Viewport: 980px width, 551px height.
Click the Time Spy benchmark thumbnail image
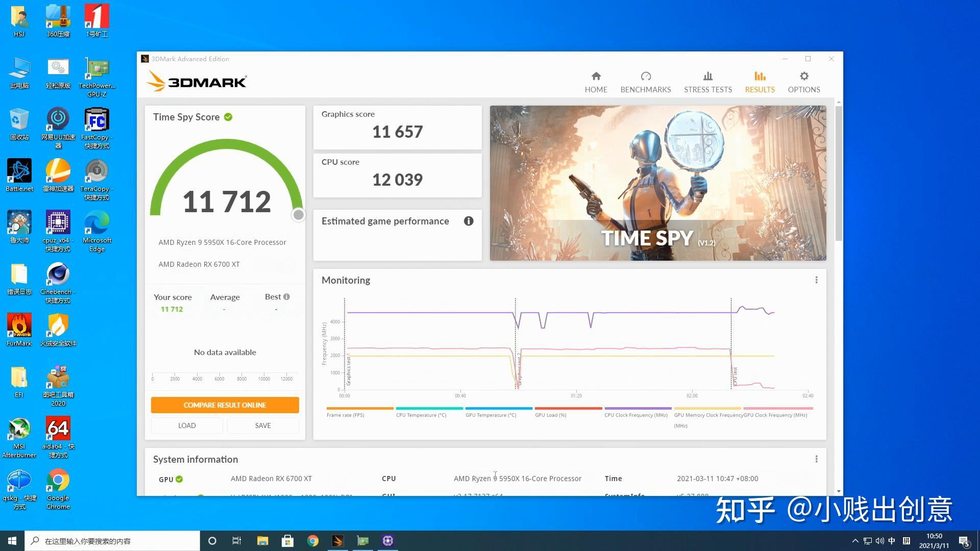pyautogui.click(x=658, y=183)
